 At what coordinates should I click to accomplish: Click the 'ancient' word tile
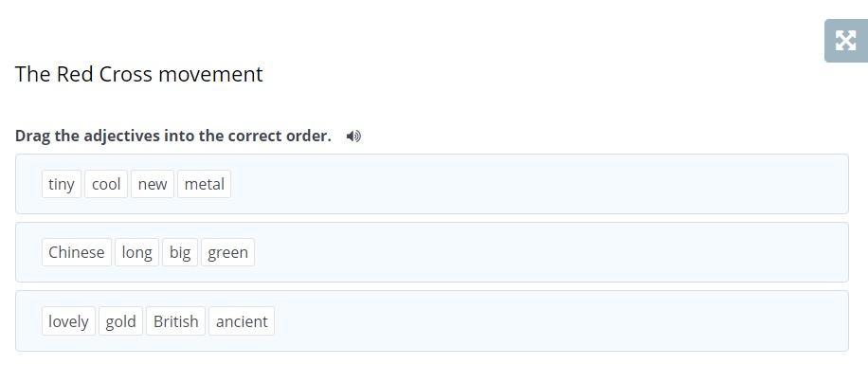[242, 321]
